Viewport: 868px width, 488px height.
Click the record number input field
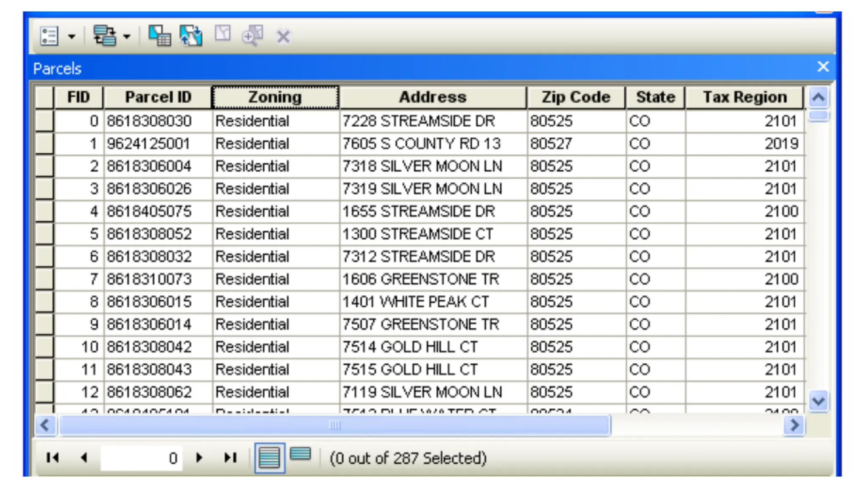[142, 458]
